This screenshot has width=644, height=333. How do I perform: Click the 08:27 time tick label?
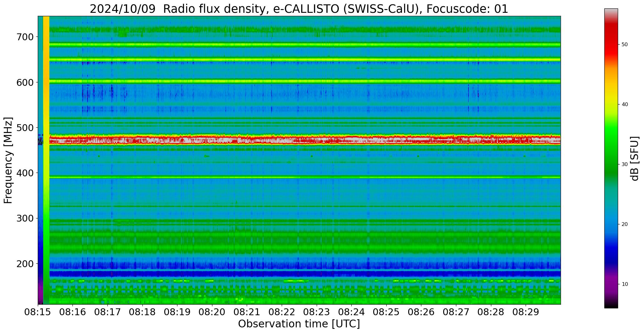coord(456,312)
